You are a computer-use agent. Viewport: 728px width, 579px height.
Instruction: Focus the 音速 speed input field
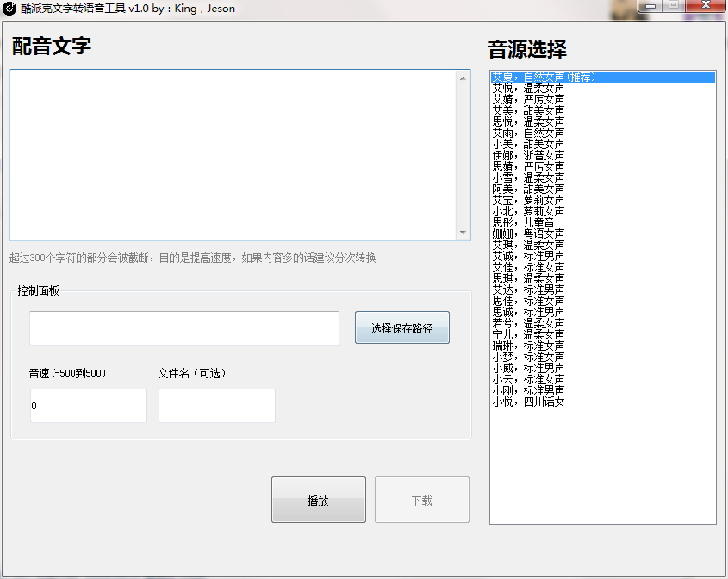(88, 406)
